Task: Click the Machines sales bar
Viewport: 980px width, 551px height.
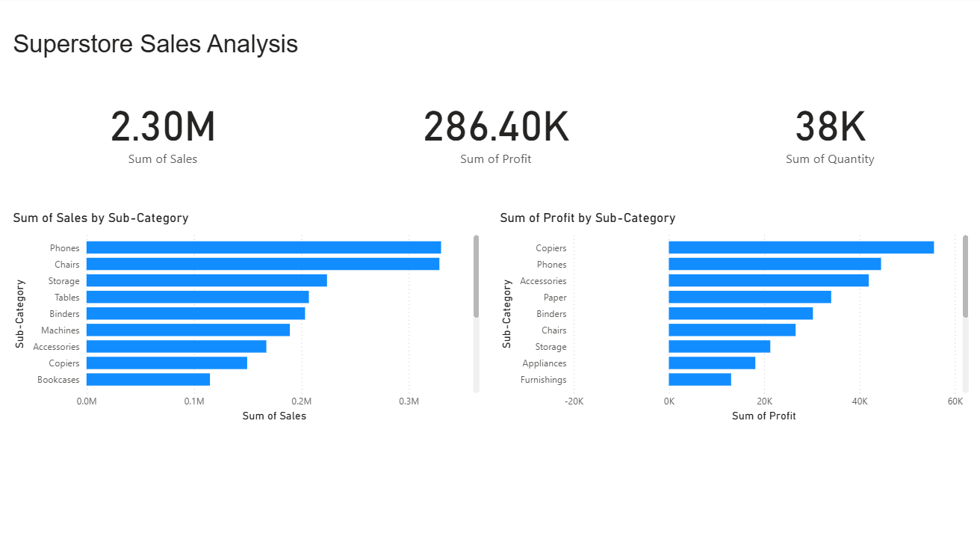Action: click(x=187, y=330)
